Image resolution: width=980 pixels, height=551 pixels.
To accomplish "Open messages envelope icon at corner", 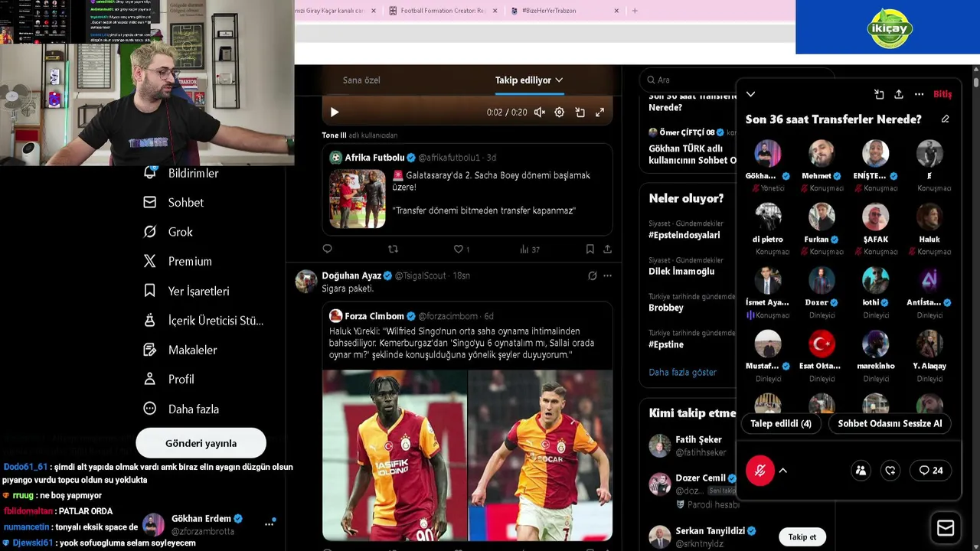I will [x=946, y=528].
